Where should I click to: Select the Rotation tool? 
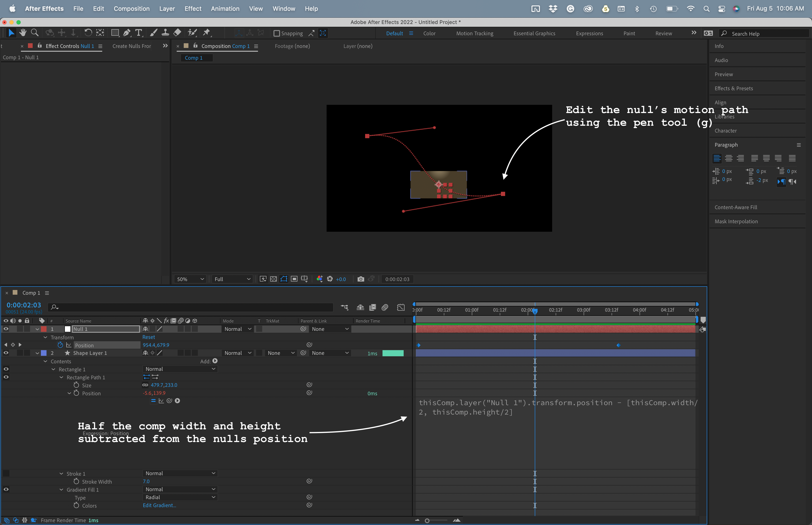pos(88,33)
